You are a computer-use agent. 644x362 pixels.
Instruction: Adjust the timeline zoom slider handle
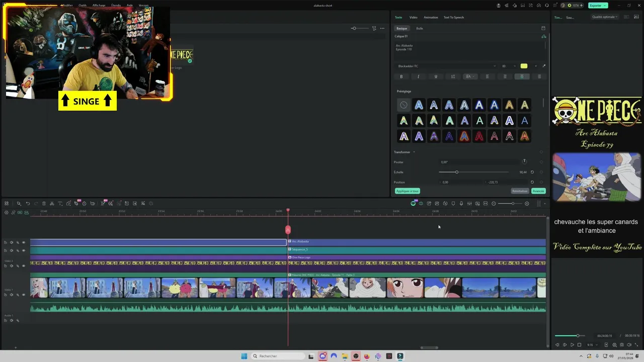(513, 204)
